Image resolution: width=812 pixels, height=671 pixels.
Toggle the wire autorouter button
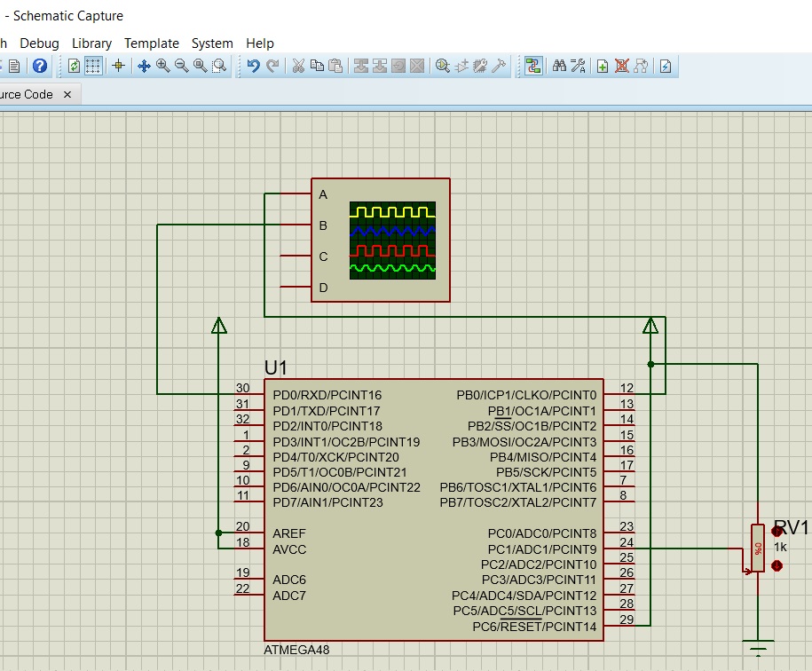point(533,66)
